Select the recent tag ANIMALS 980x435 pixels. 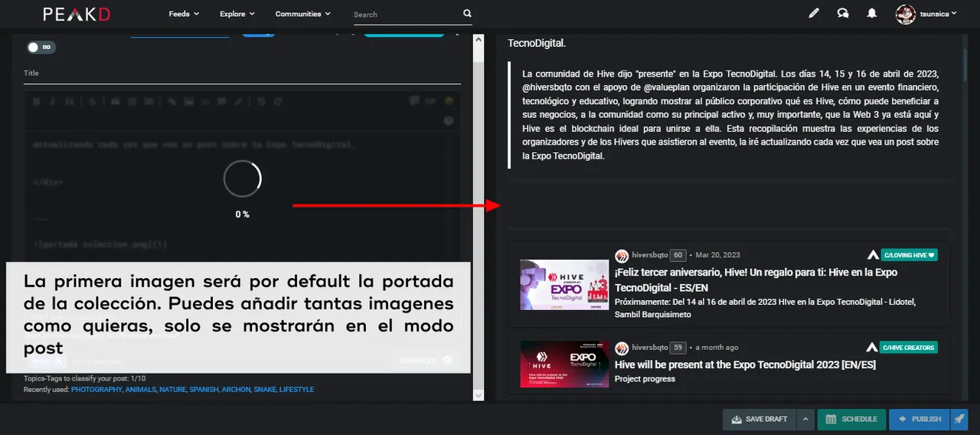[142, 390]
